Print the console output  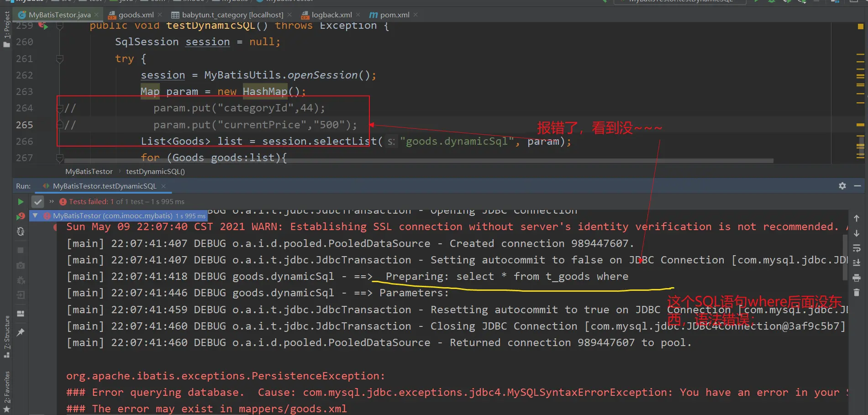pyautogui.click(x=857, y=278)
